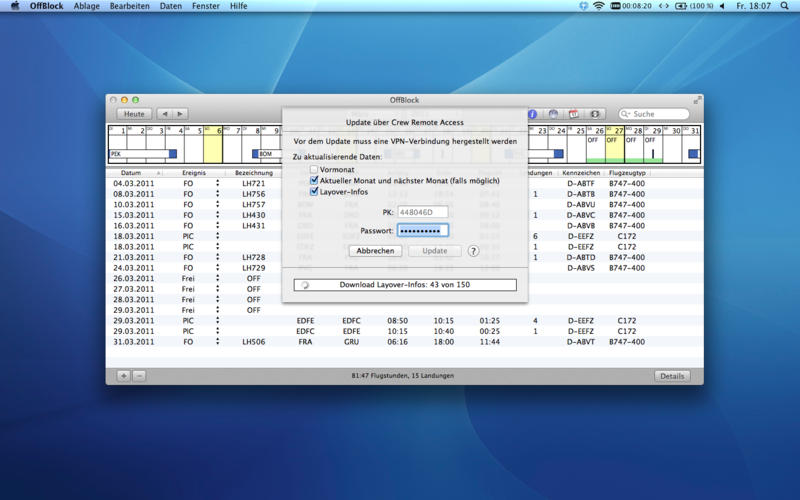
Task: Open the OffBlock application menu
Action: (46, 6)
